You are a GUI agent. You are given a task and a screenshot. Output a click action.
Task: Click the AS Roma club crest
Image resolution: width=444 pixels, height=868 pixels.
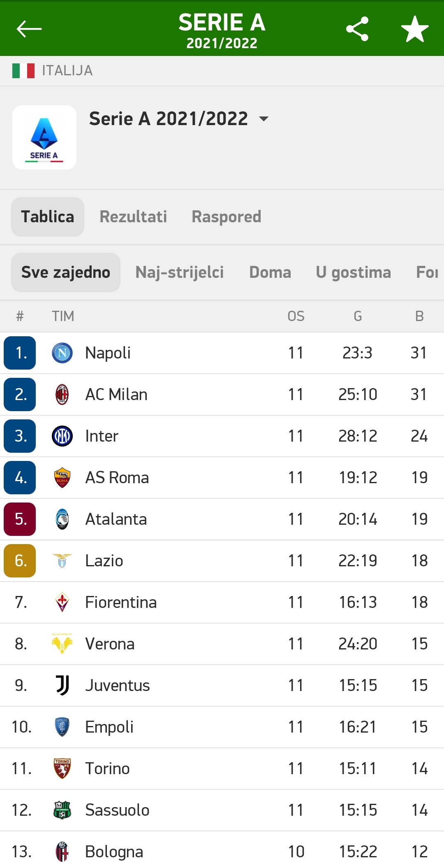point(62,478)
